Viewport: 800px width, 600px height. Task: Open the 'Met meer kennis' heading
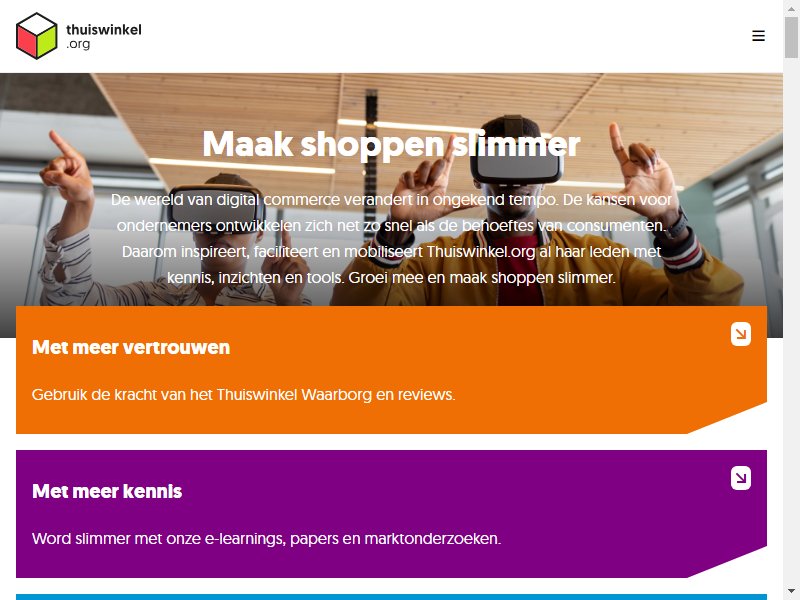107,491
